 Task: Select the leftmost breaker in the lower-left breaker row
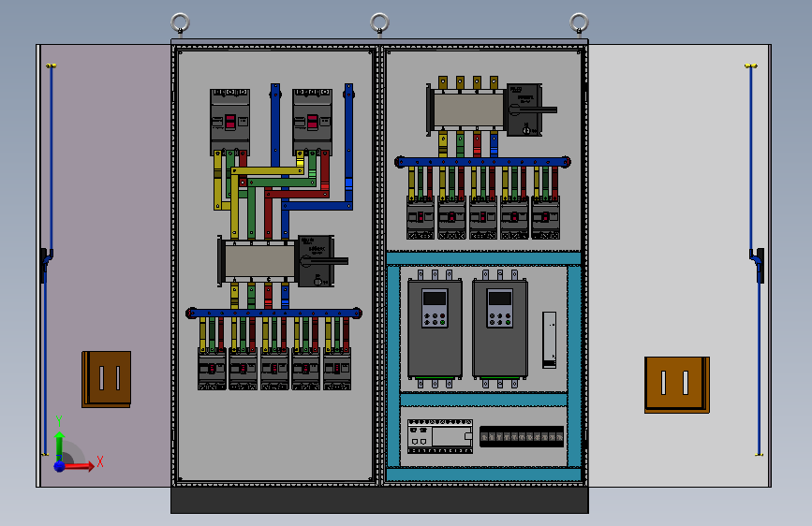coord(212,369)
